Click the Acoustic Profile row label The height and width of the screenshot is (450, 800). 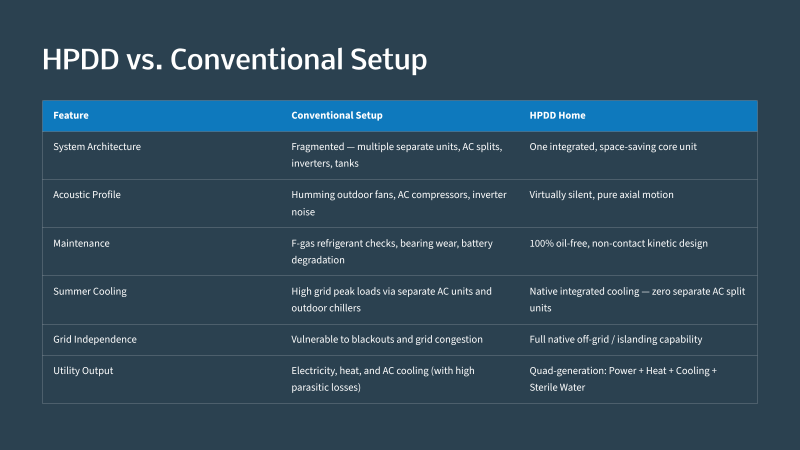(x=87, y=194)
